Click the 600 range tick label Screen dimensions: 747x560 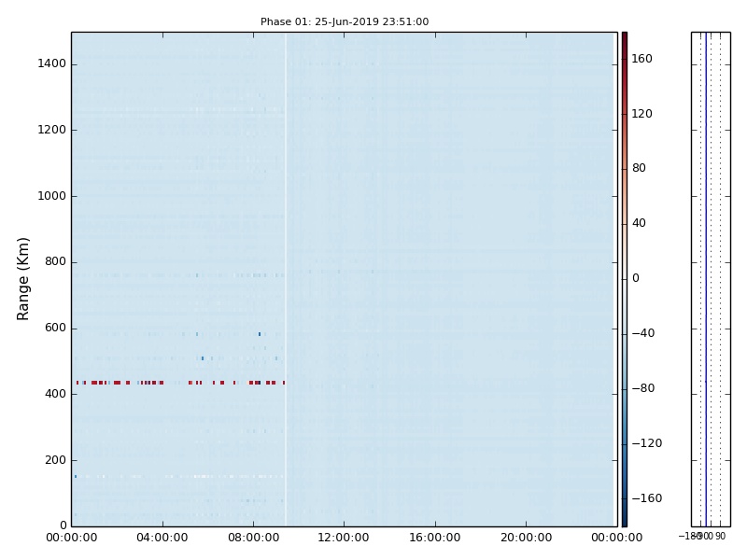pos(55,328)
